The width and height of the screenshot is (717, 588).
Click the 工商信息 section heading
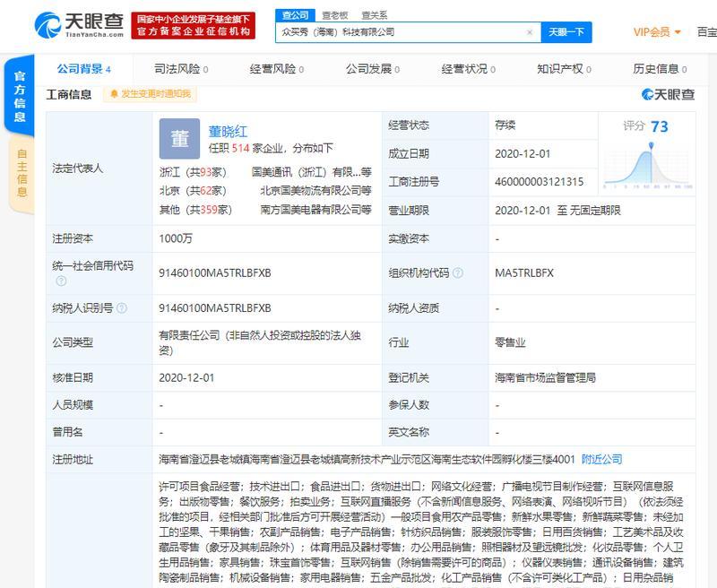click(x=69, y=95)
